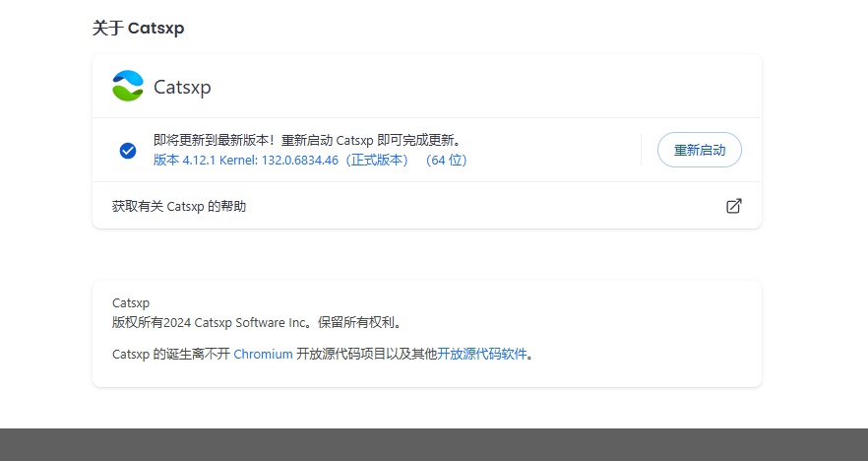Click the Catsxp product name beside the logo
Image resolution: width=868 pixels, height=461 pixels.
[x=182, y=87]
